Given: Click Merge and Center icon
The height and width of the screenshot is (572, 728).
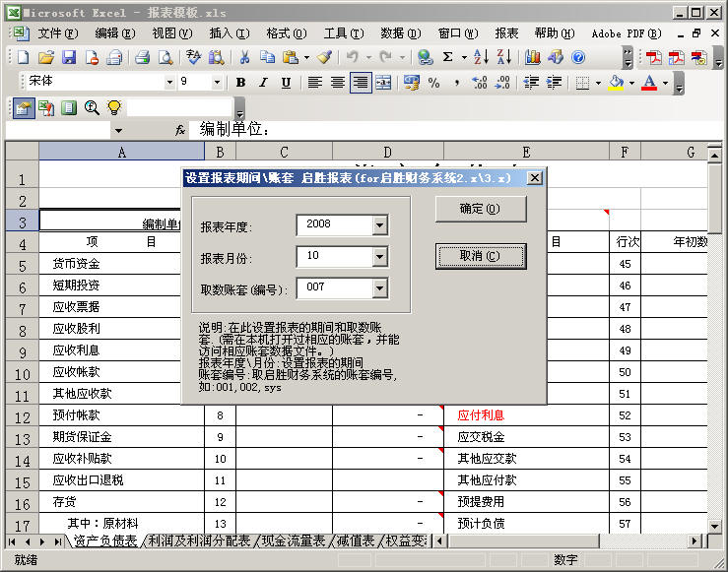Looking at the screenshot, I should (x=383, y=83).
